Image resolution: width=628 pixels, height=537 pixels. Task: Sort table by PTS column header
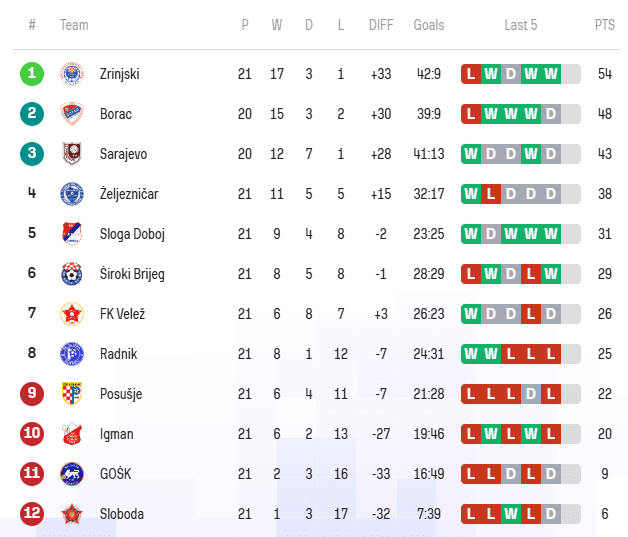(604, 25)
